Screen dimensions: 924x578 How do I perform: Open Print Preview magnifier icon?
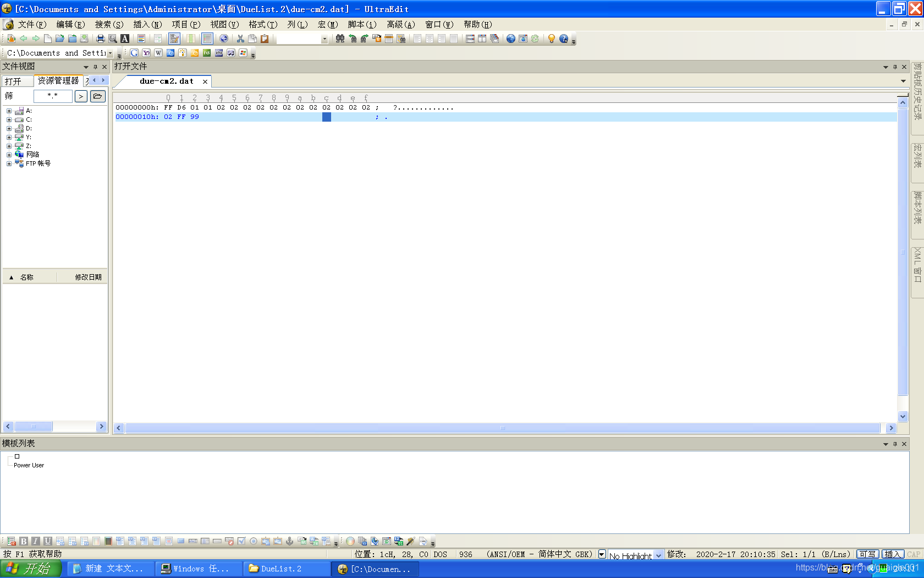(x=112, y=39)
